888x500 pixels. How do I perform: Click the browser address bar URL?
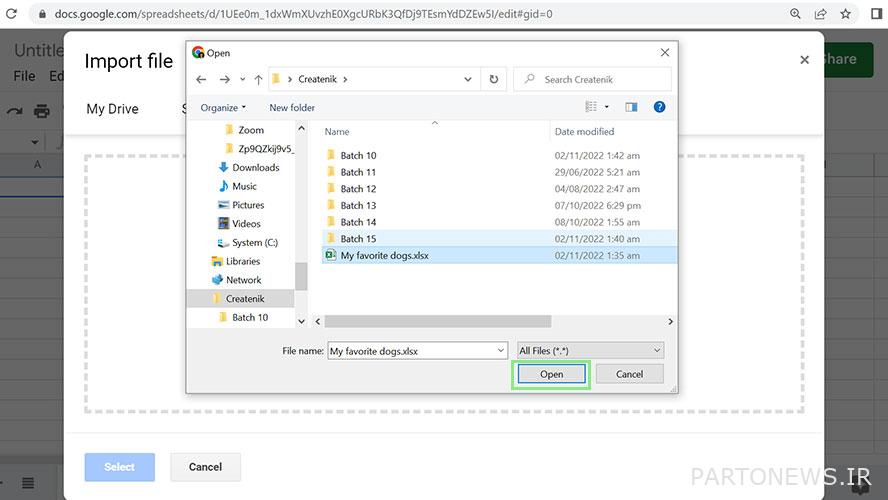coord(304,14)
